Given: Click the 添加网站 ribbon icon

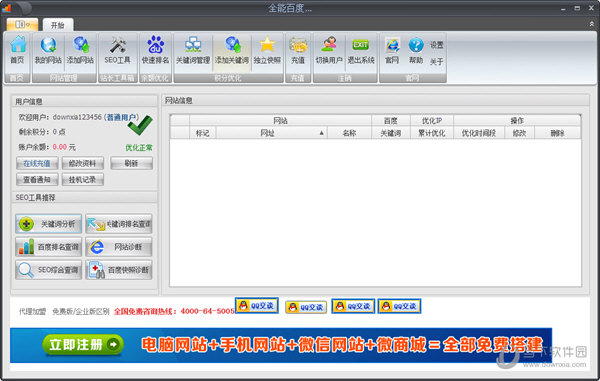Looking at the screenshot, I should click(x=80, y=50).
